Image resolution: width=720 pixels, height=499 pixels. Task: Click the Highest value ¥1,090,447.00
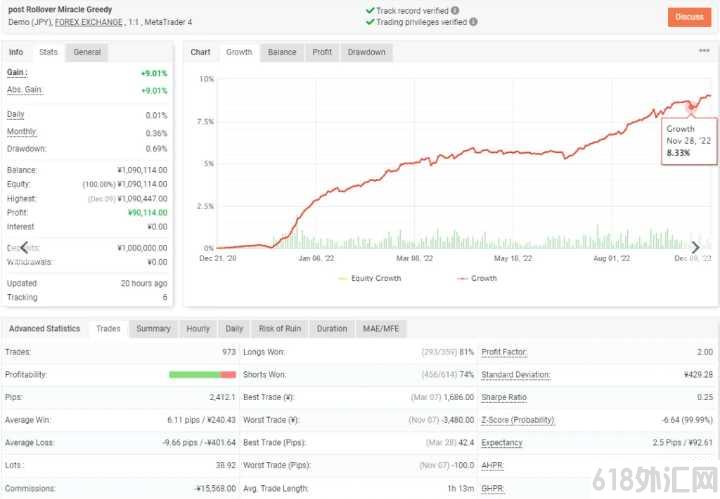142,199
